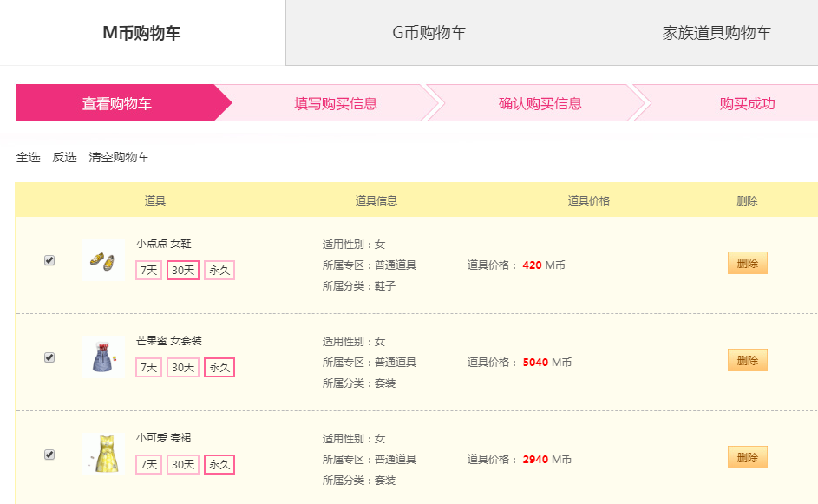The width and height of the screenshot is (818, 504).
Task: Uncheck the 小可爱 套裙 item checkbox
Action: coord(49,455)
